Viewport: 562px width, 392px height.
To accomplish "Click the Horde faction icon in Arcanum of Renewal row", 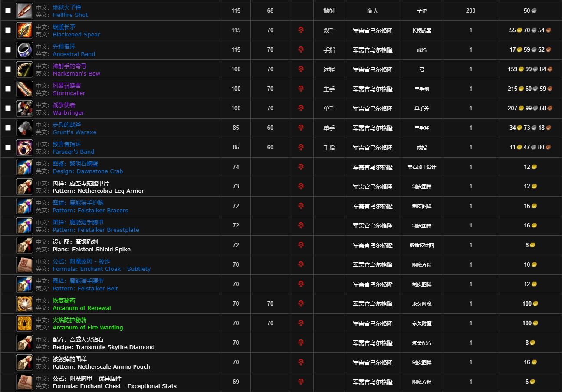I will coord(301,304).
